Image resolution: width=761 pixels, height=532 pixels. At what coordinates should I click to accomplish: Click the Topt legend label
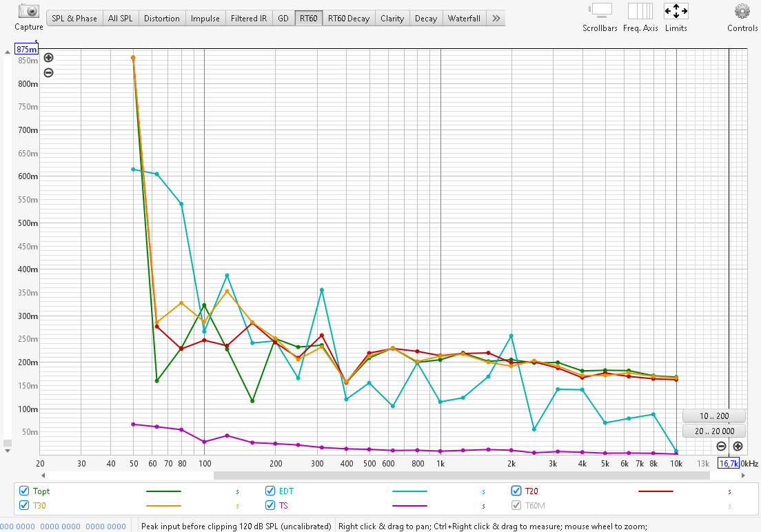pos(41,491)
